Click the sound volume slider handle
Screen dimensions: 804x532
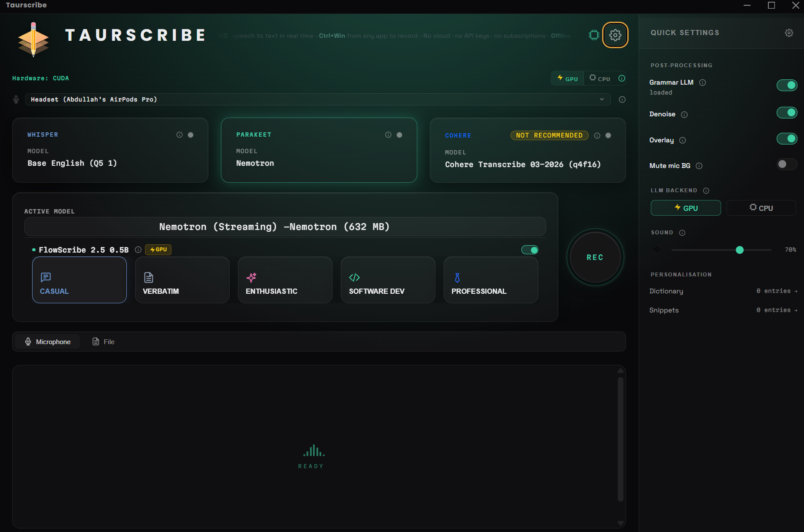coord(740,250)
